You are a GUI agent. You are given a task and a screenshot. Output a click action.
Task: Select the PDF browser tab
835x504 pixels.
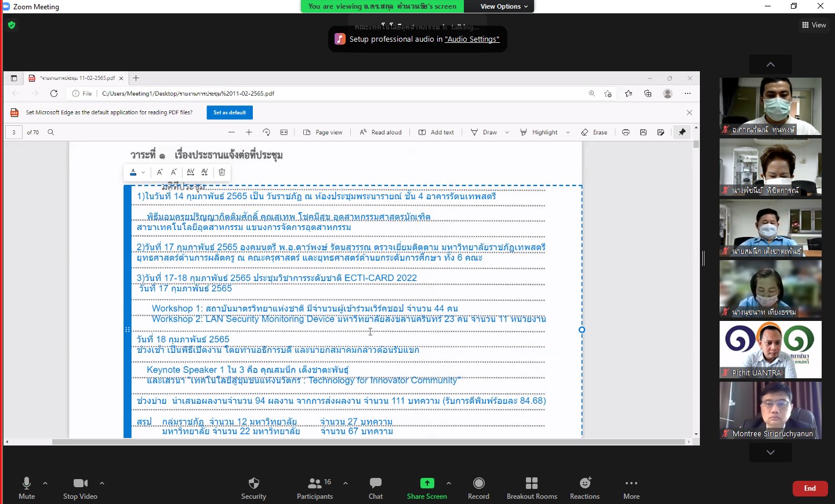(x=75, y=78)
